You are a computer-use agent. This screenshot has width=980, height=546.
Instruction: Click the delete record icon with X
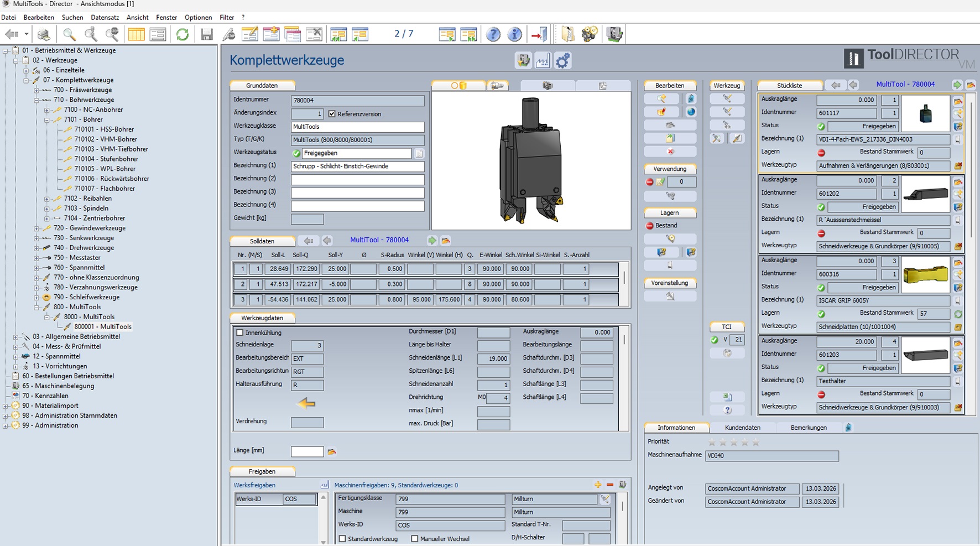click(314, 34)
